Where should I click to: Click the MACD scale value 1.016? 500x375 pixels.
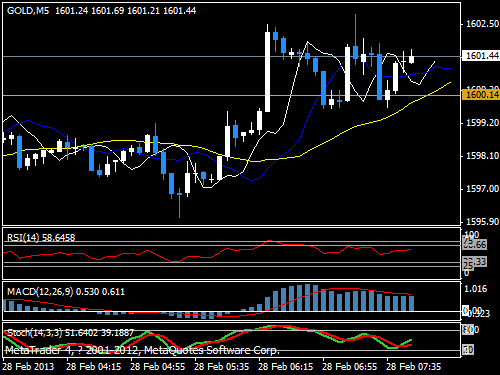475,289
